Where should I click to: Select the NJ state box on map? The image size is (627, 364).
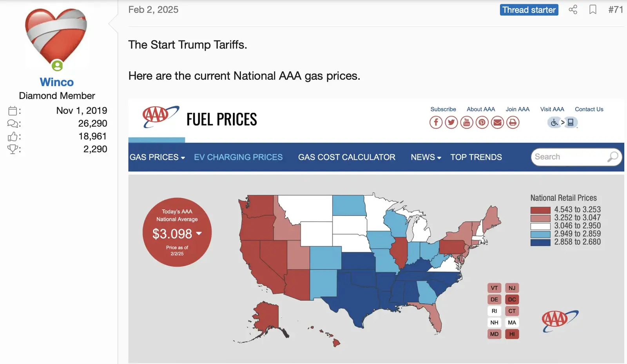512,288
